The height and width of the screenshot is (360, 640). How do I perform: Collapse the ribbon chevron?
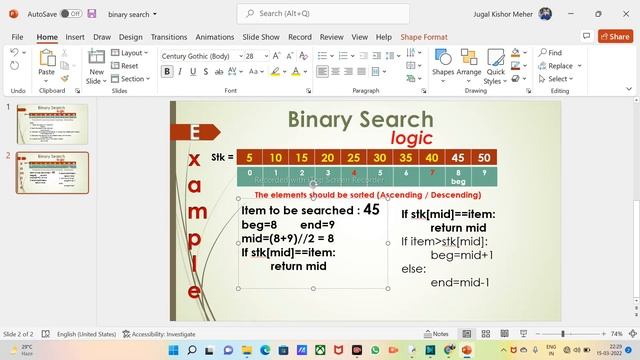click(629, 89)
